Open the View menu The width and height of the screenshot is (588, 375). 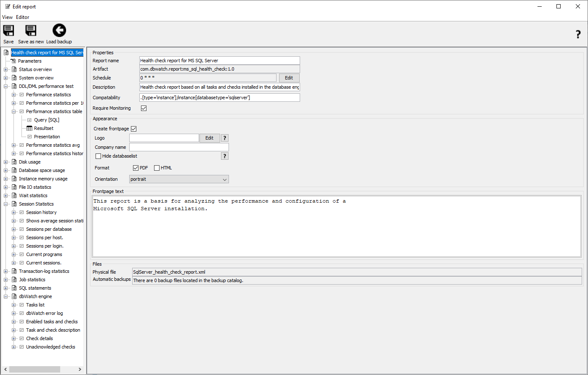coord(7,17)
